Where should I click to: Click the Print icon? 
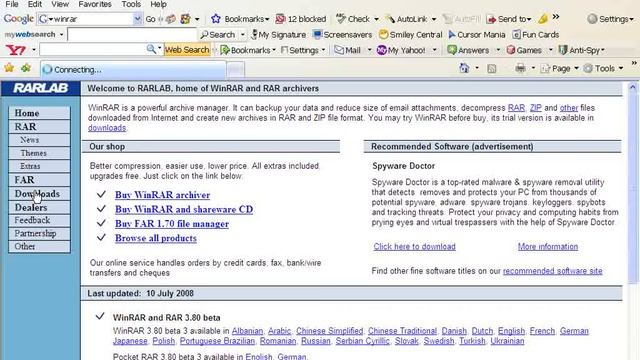point(520,68)
